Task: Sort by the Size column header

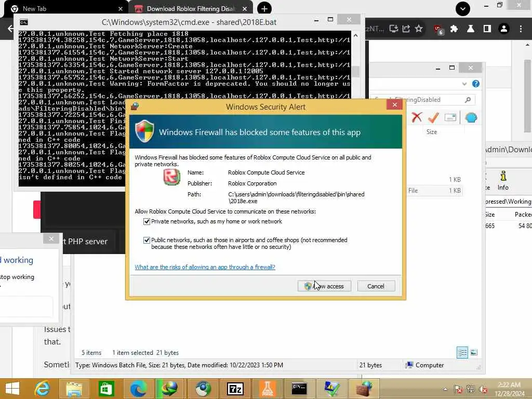Action: pyautogui.click(x=432, y=132)
